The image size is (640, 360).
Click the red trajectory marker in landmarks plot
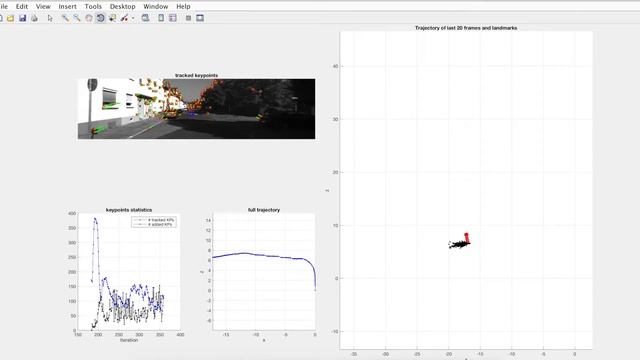click(x=467, y=238)
